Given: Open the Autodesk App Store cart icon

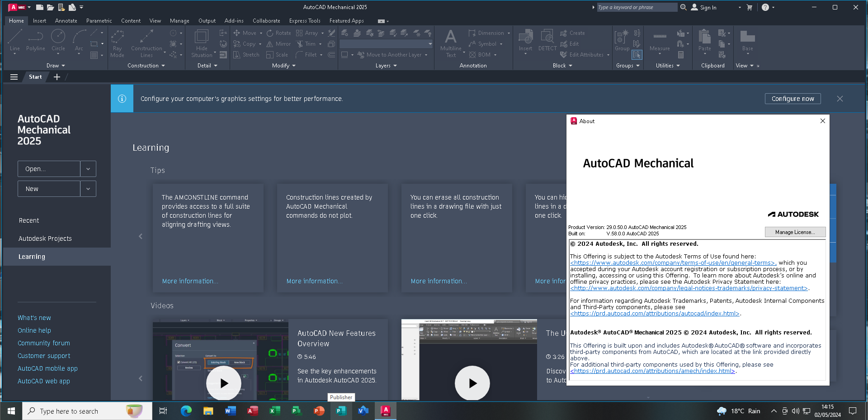Looking at the screenshot, I should pos(750,7).
